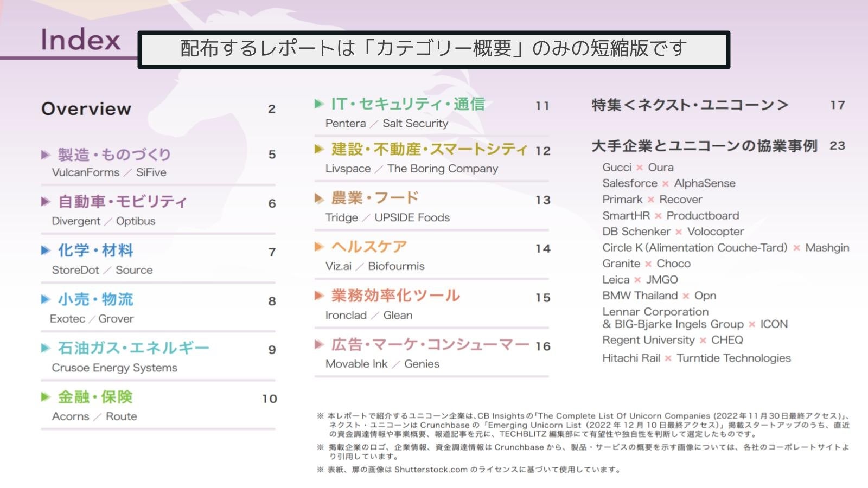The height and width of the screenshot is (488, 868).
Task: Select the ヘルスケア category heading
Action: point(369,247)
